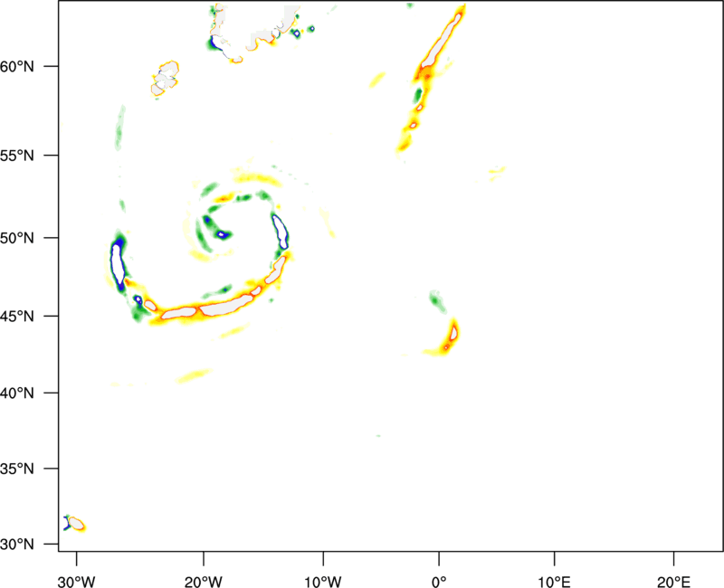Click the 30°N latitude label
The image size is (724, 588).
(17, 545)
